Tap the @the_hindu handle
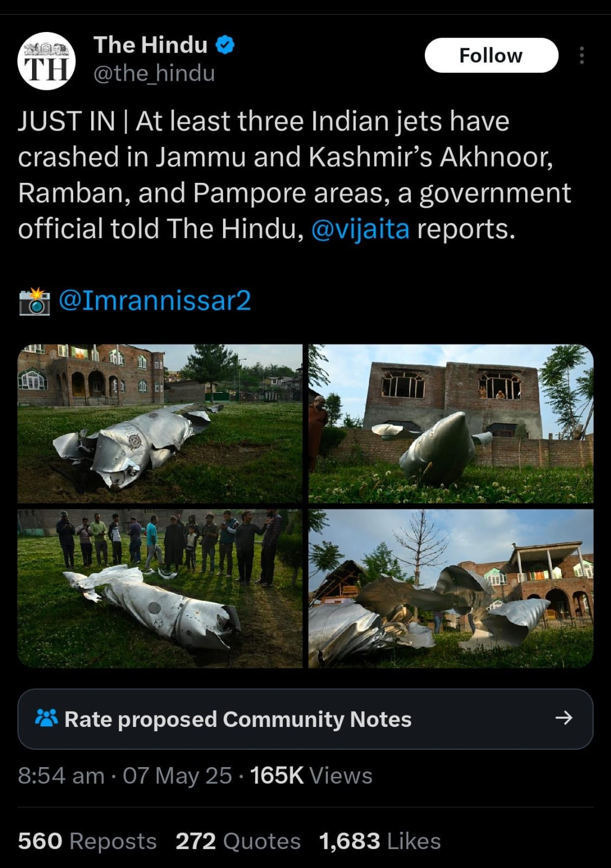611x868 pixels. click(x=154, y=73)
